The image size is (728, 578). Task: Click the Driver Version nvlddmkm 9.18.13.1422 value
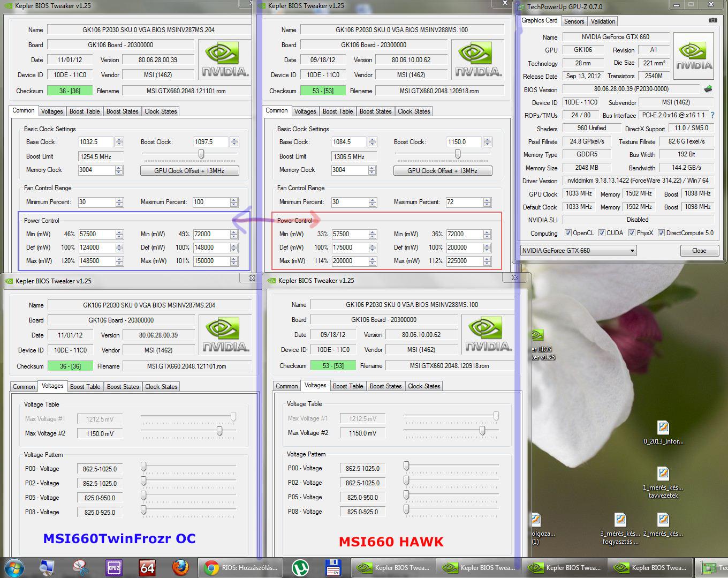(x=638, y=181)
